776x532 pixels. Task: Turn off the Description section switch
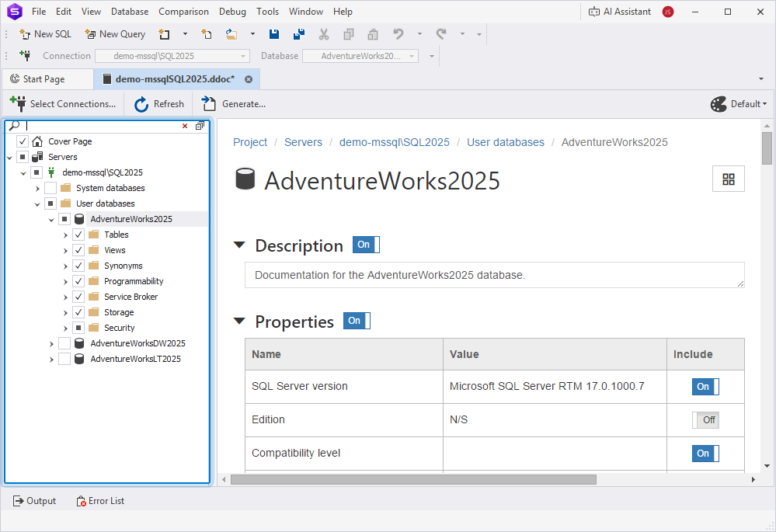(x=366, y=245)
